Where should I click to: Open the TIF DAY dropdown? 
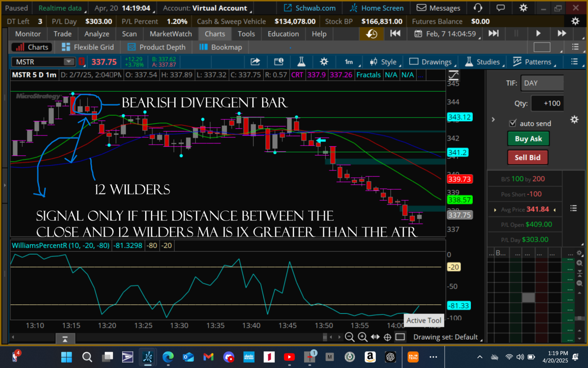(542, 83)
